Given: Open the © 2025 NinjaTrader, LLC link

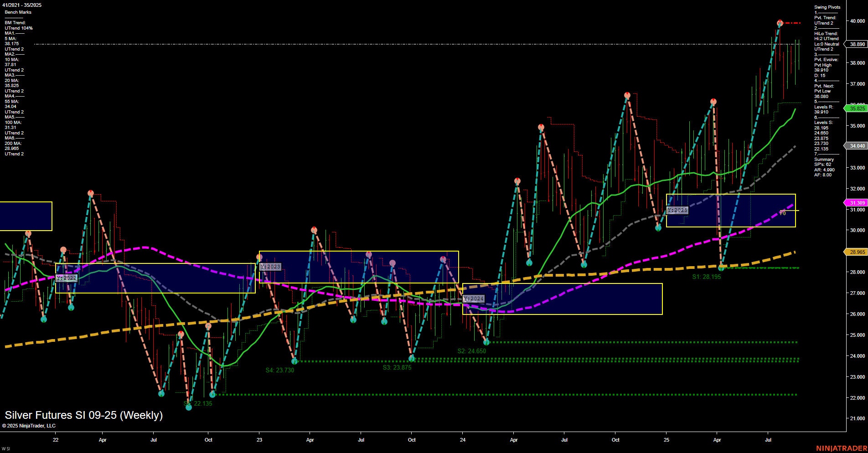Looking at the screenshot, I should tap(29, 426).
